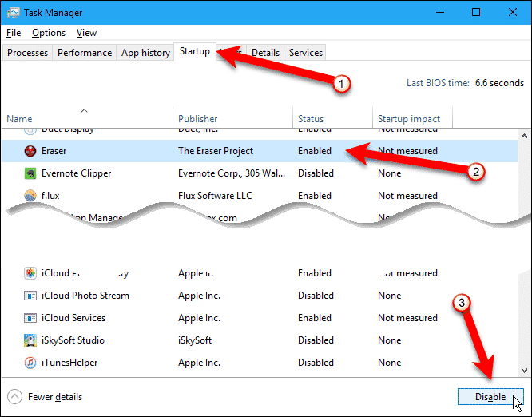
Task: Close the Task Manager window
Action: point(513,13)
